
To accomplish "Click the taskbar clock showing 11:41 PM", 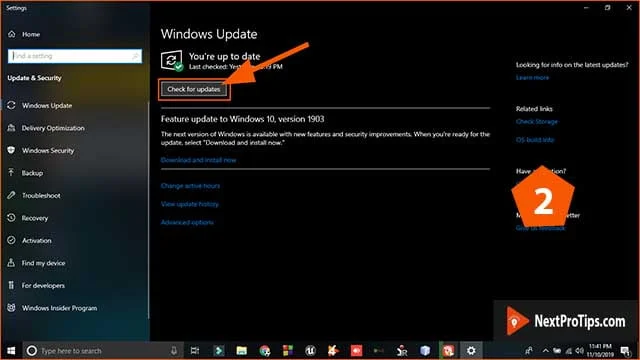I will click(600, 351).
